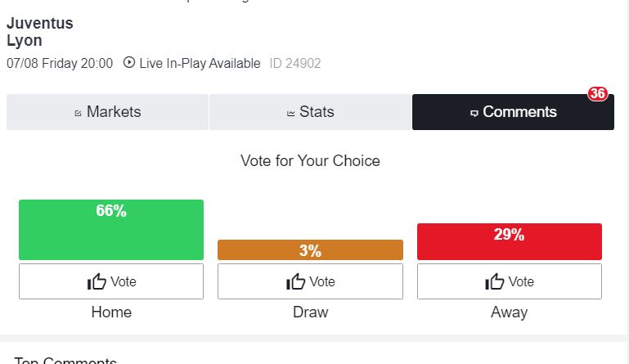The image size is (629, 364).
Task: Click the red 36 comments badge
Action: (598, 93)
